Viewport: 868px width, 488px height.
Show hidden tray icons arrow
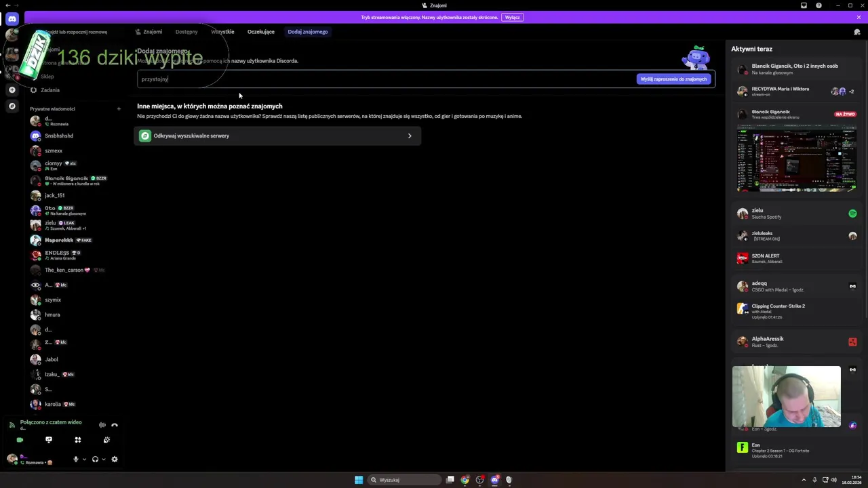804,480
